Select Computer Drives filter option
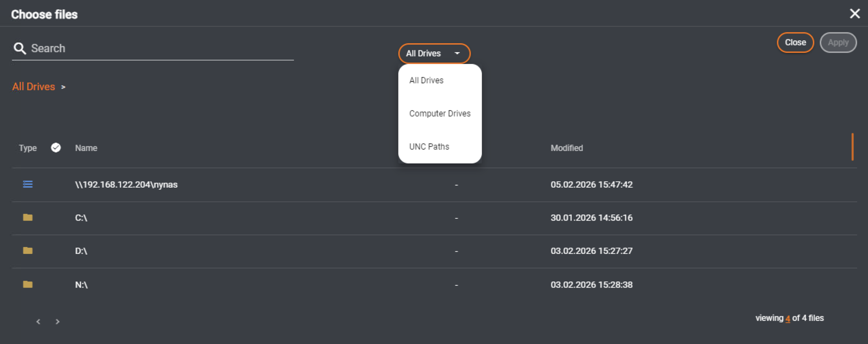 pyautogui.click(x=440, y=114)
